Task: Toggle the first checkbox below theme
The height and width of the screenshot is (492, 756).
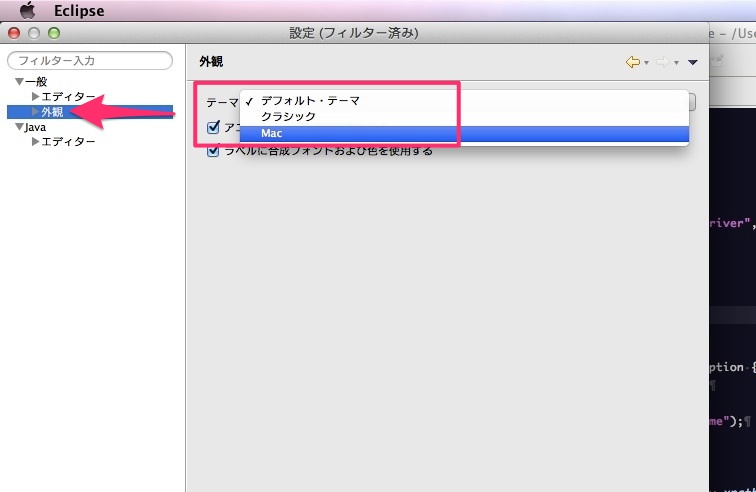Action: tap(213, 128)
